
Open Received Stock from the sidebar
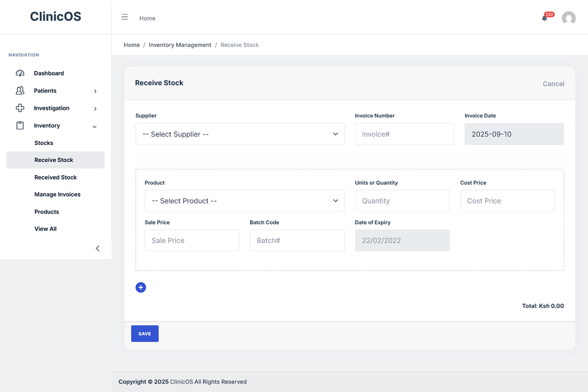click(55, 177)
